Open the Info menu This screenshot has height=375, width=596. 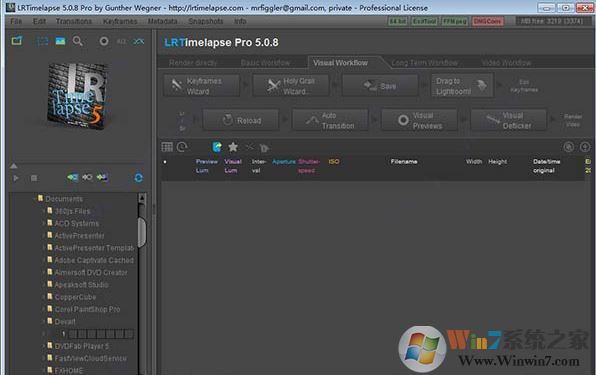pyautogui.click(x=240, y=21)
